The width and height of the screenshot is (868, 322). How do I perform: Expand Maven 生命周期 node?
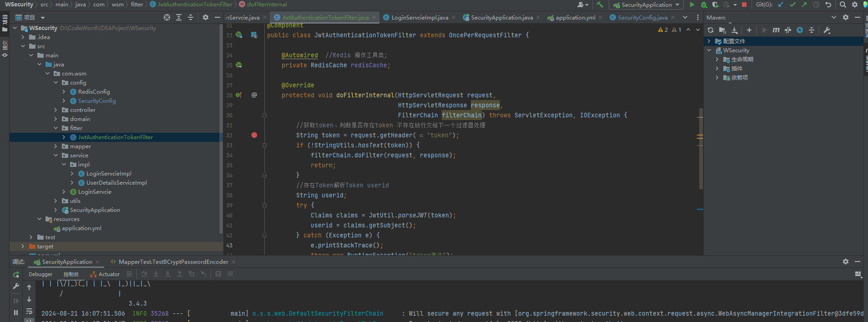point(717,59)
